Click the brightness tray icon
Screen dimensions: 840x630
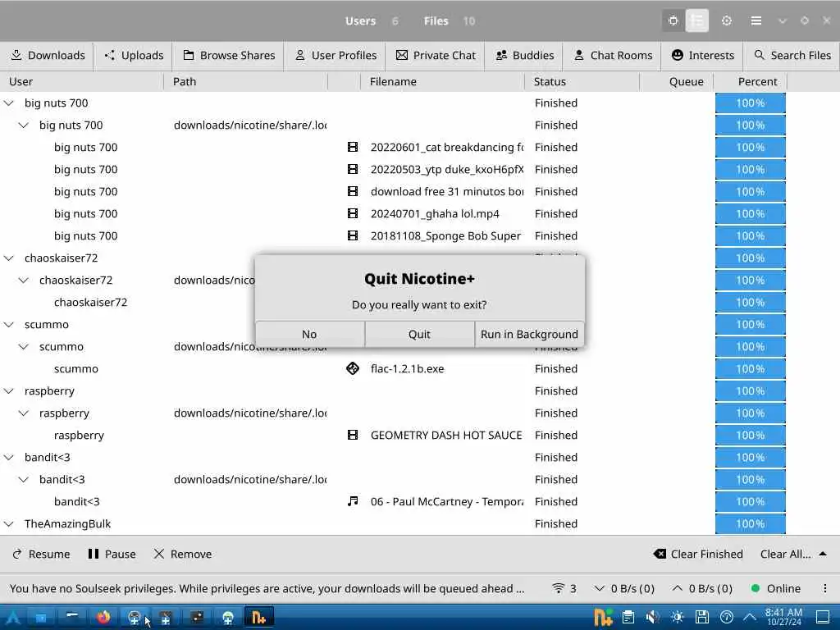677,617
